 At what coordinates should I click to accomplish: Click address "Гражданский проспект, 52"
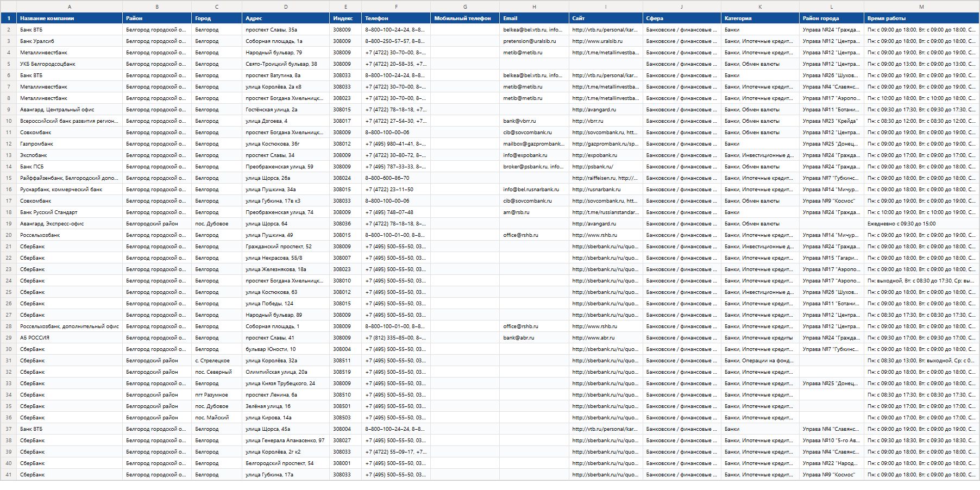286,247
